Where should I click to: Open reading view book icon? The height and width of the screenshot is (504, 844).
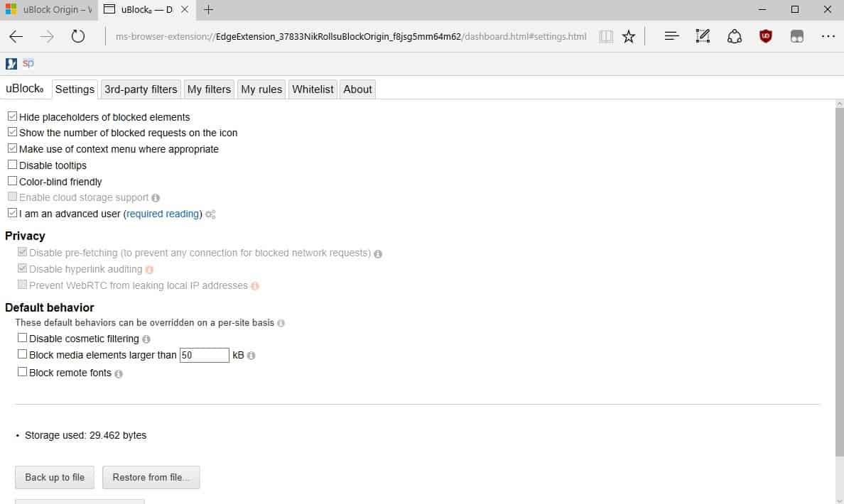click(x=606, y=37)
